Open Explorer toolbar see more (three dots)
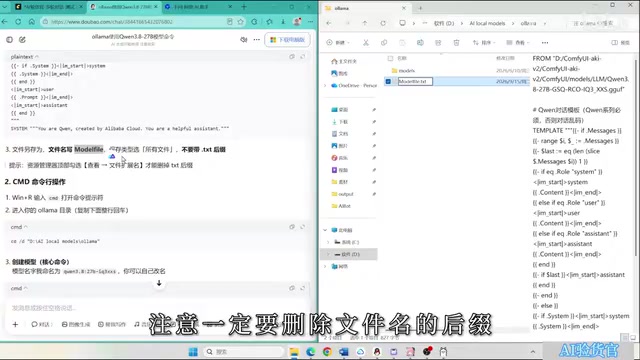 click(x=545, y=42)
